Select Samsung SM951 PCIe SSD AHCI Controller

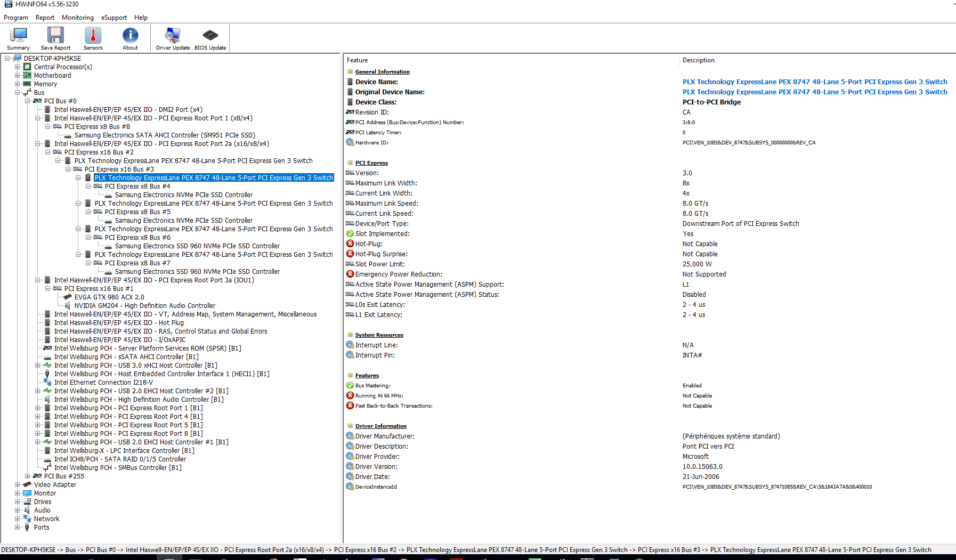pos(165,135)
